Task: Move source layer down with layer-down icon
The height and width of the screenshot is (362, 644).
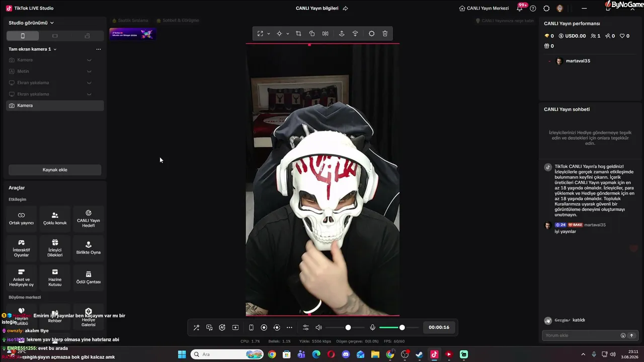Action: [355, 34]
